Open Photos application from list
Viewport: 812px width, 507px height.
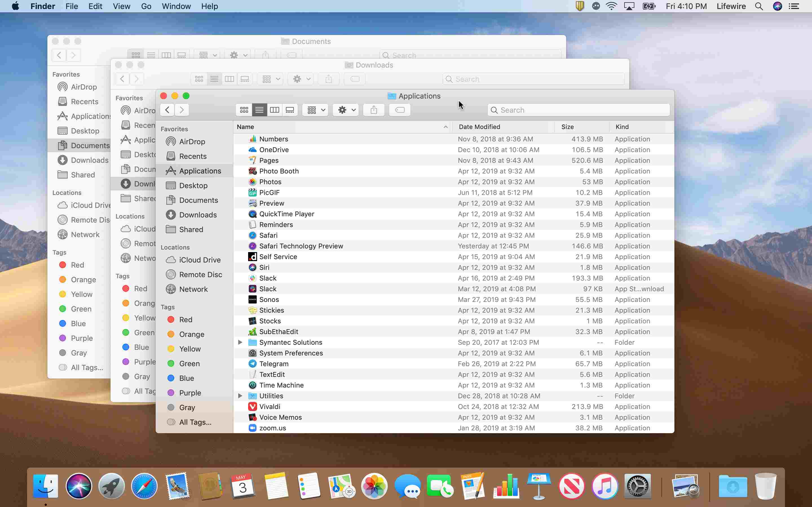click(x=270, y=182)
